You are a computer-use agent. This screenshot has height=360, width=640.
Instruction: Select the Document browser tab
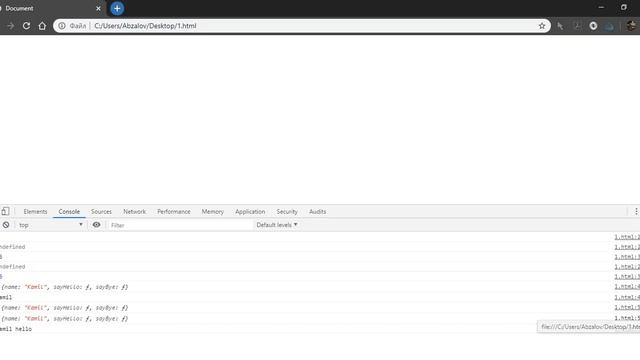(x=52, y=8)
